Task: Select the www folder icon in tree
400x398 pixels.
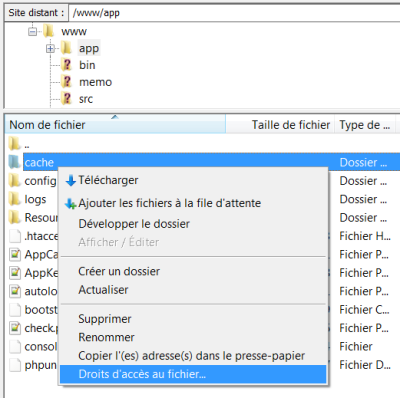Action: pyautogui.click(x=49, y=31)
